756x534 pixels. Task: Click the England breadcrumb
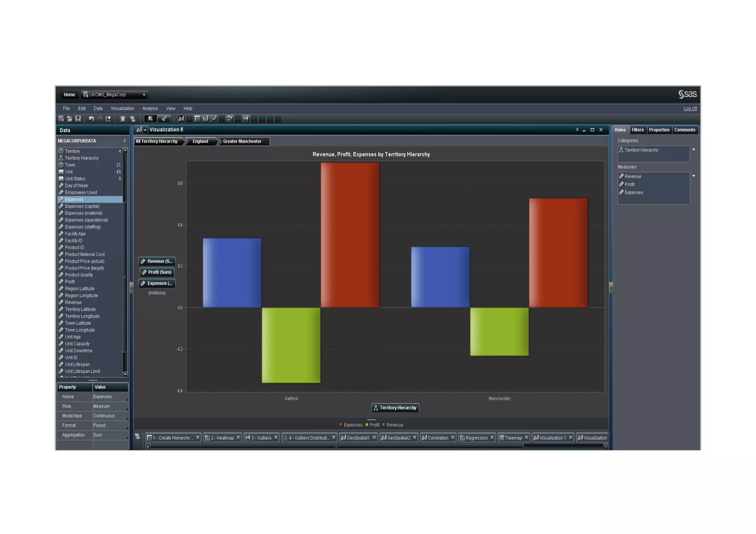(200, 141)
